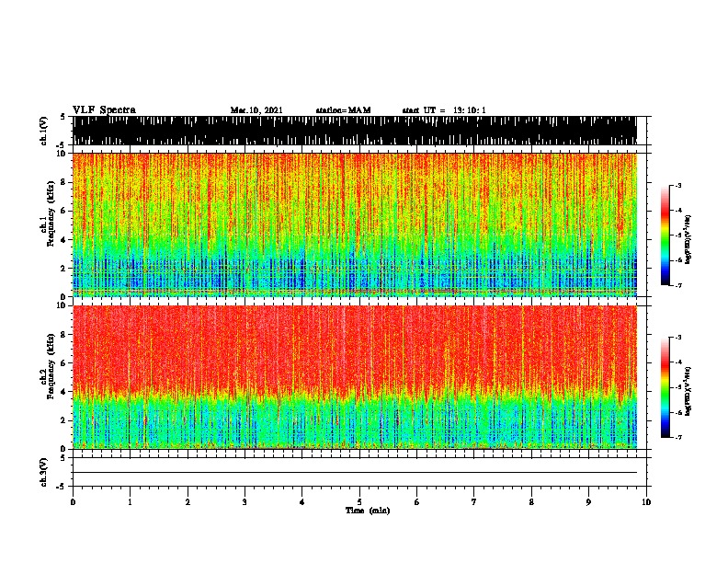
Task: Click the 'ch.1(V)' waveform axis label
Action: coord(44,131)
